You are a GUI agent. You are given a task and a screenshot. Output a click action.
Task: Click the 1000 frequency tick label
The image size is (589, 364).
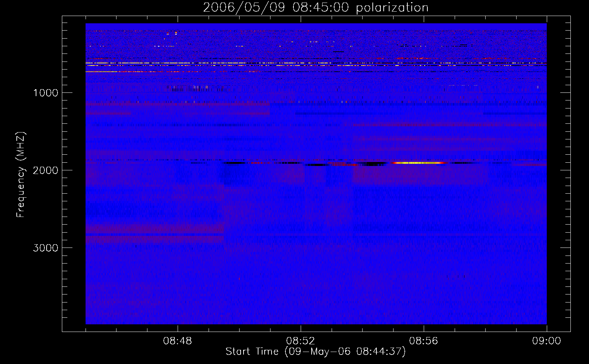46,93
